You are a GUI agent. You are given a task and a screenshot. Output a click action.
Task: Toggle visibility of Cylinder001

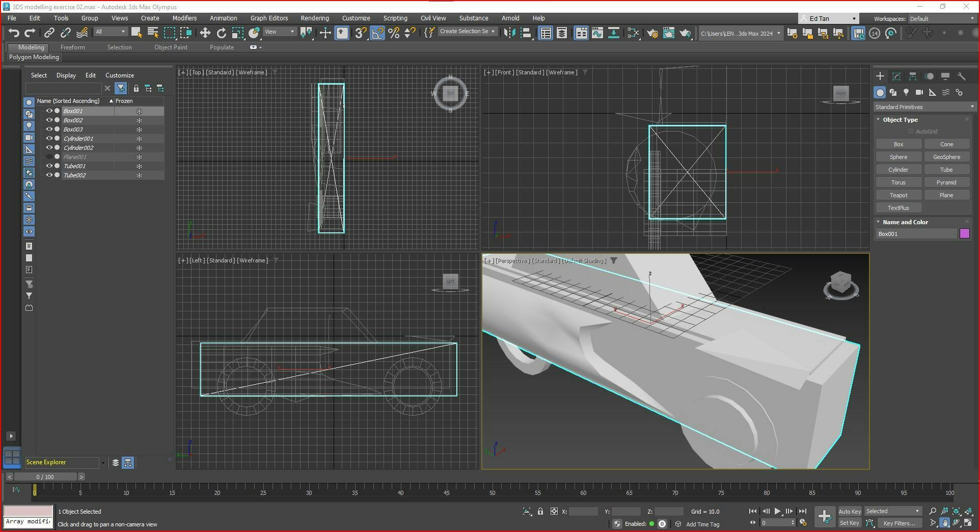(x=49, y=139)
